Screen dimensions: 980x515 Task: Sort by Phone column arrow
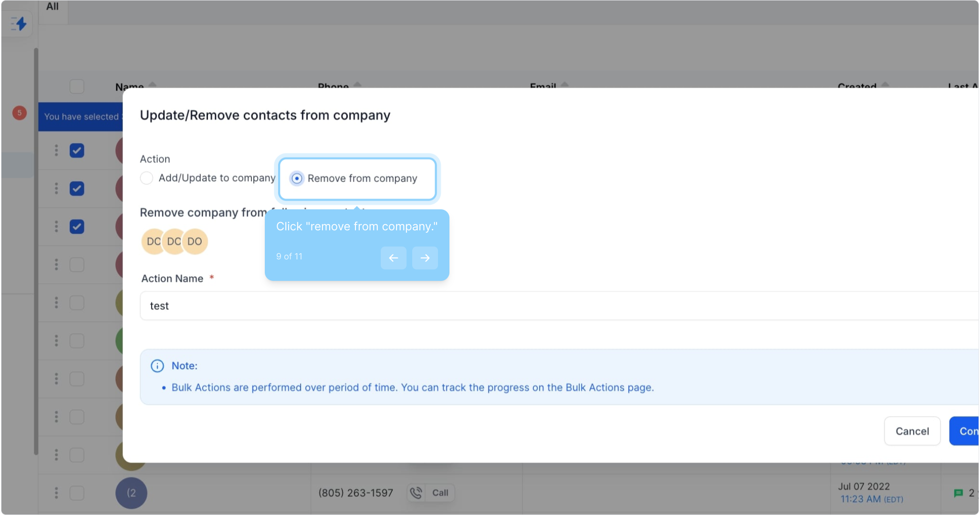(357, 84)
